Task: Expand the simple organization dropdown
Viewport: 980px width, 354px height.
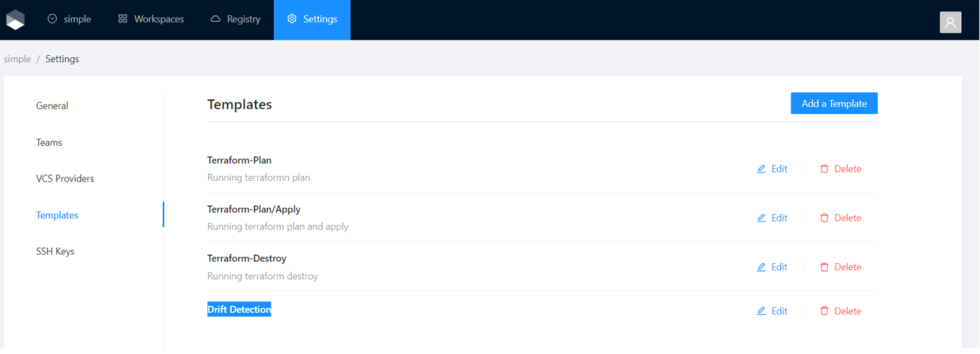Action: coord(69,19)
